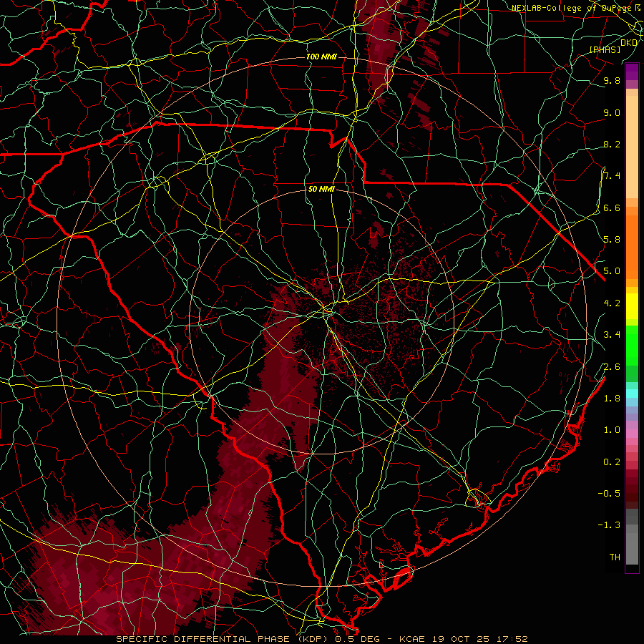The image size is (644, 644).
Task: Pick the light peach band on the color bar
Action: tap(632, 147)
